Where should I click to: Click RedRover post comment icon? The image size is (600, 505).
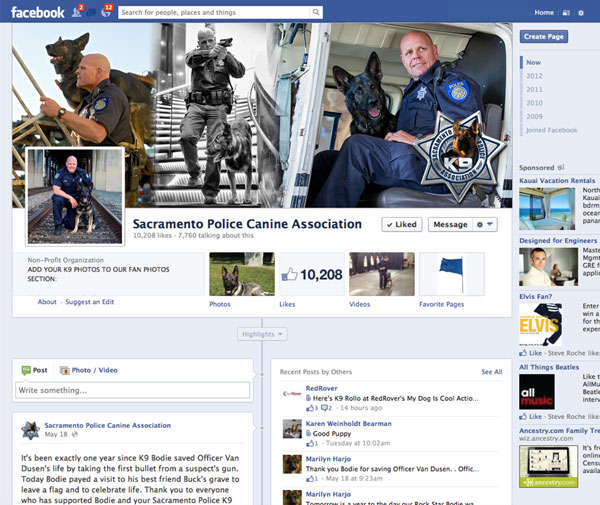(324, 408)
